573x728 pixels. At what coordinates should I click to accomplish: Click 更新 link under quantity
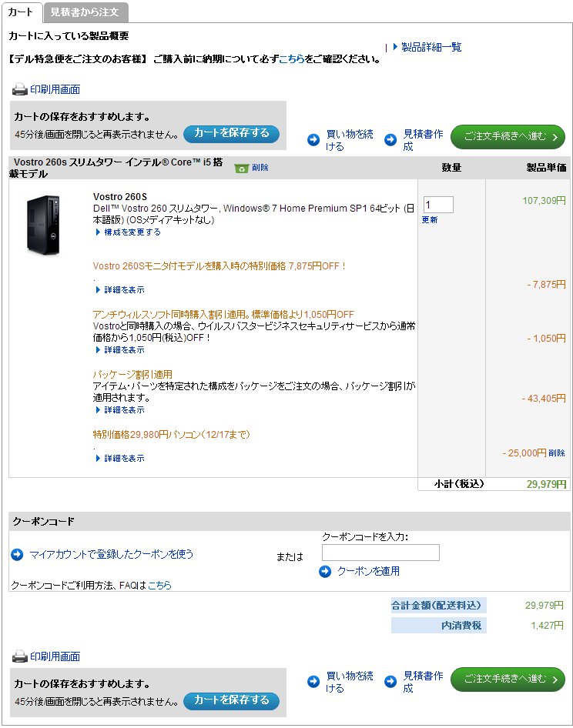tap(430, 220)
